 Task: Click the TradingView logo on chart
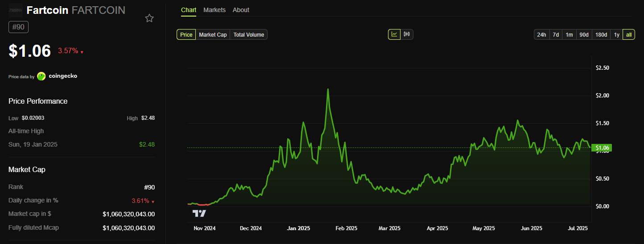(199, 213)
